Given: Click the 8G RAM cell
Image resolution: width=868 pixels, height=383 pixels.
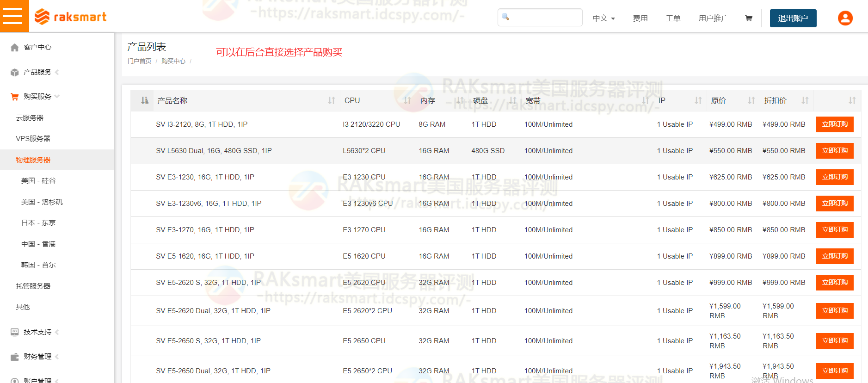Looking at the screenshot, I should (432, 124).
